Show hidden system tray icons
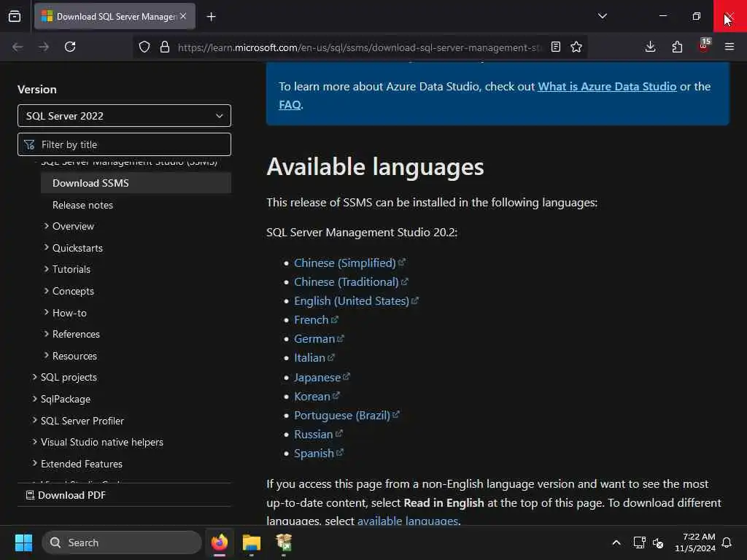 click(x=616, y=542)
